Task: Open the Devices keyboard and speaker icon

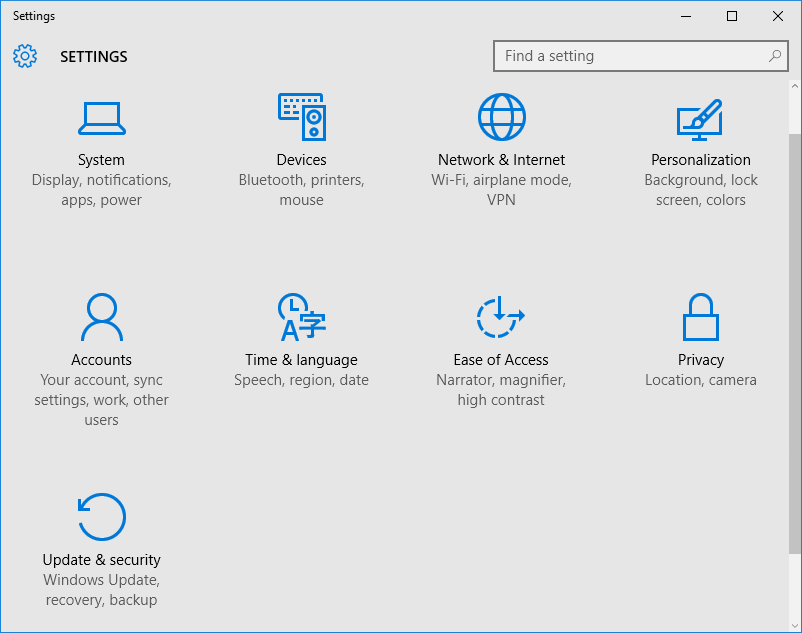Action: (x=302, y=117)
